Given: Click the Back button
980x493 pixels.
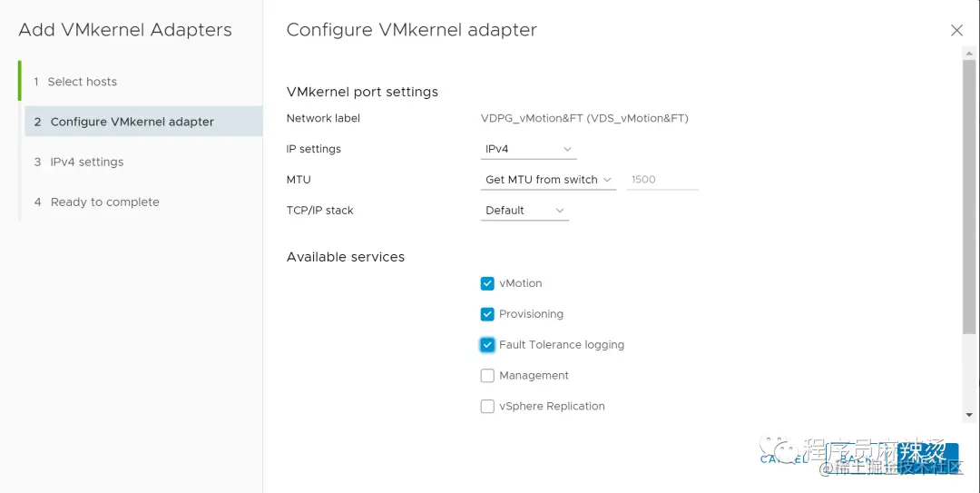Looking at the screenshot, I should tap(857, 458).
